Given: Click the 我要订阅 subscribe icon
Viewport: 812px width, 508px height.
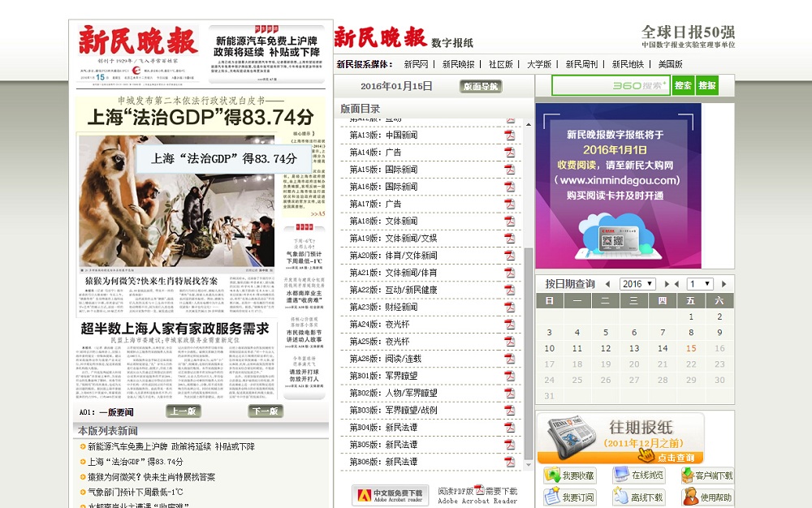Looking at the screenshot, I should pos(569,497).
